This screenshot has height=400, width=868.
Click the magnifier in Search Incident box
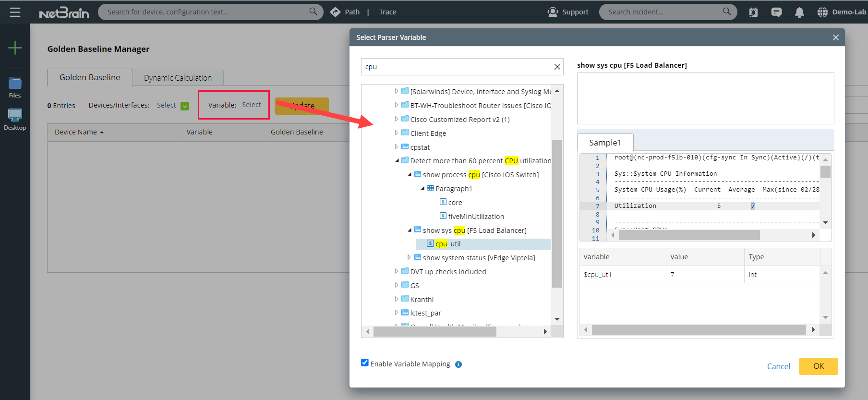[x=727, y=12]
